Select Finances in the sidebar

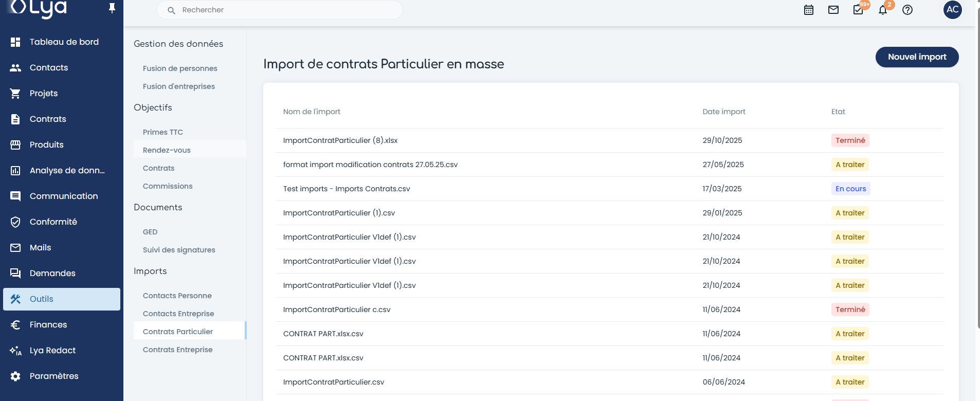pos(48,324)
